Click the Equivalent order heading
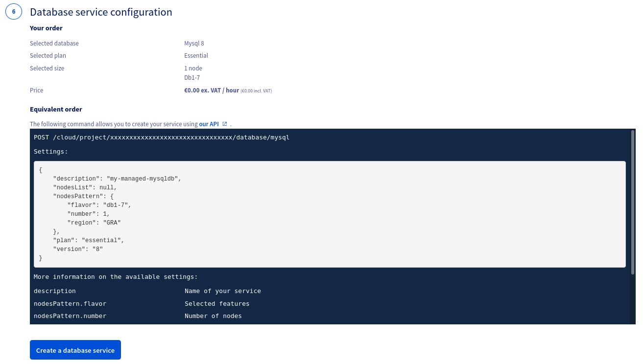Image resolution: width=644 pixels, height=364 pixels. [x=56, y=110]
